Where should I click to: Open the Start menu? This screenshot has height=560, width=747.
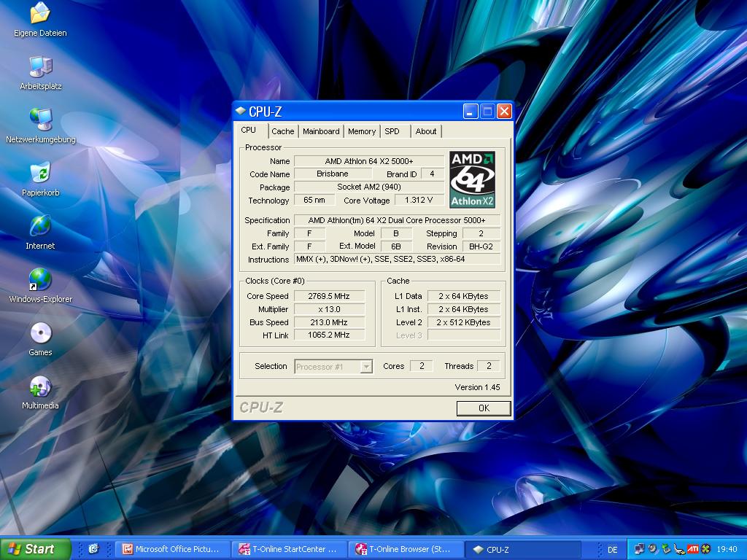tap(36, 549)
